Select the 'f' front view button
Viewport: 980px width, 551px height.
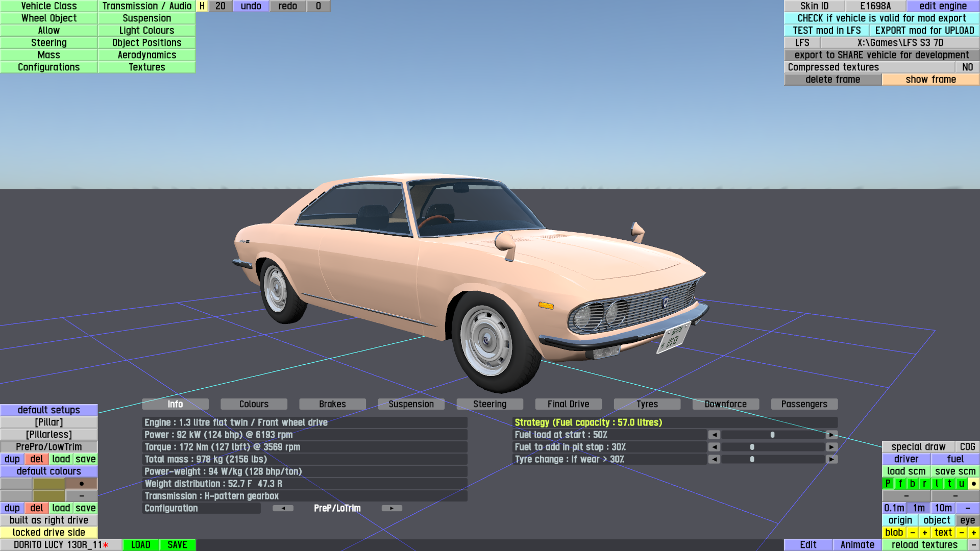(x=900, y=484)
